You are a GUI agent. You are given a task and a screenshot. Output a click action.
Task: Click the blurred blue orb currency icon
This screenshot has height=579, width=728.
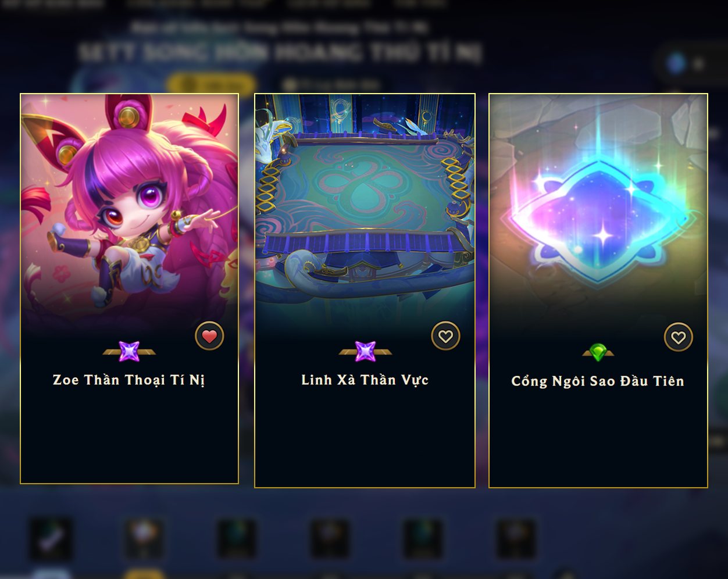(677, 63)
